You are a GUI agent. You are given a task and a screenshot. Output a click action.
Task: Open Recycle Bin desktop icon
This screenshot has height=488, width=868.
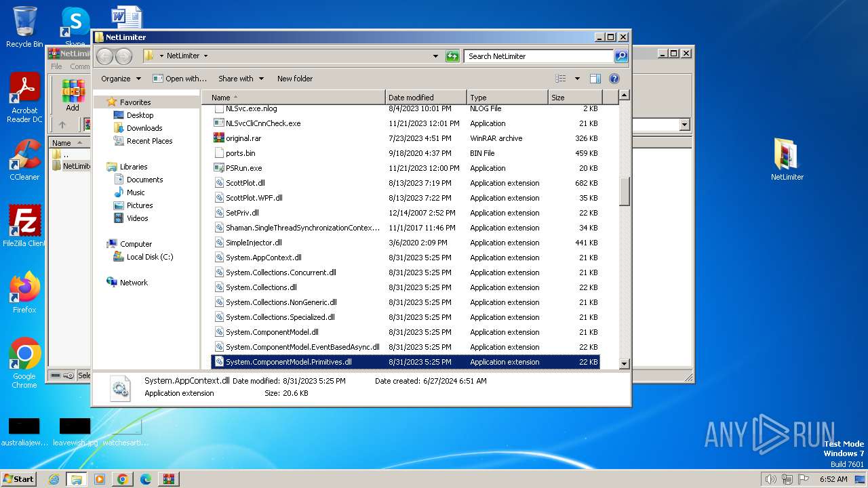pyautogui.click(x=24, y=27)
